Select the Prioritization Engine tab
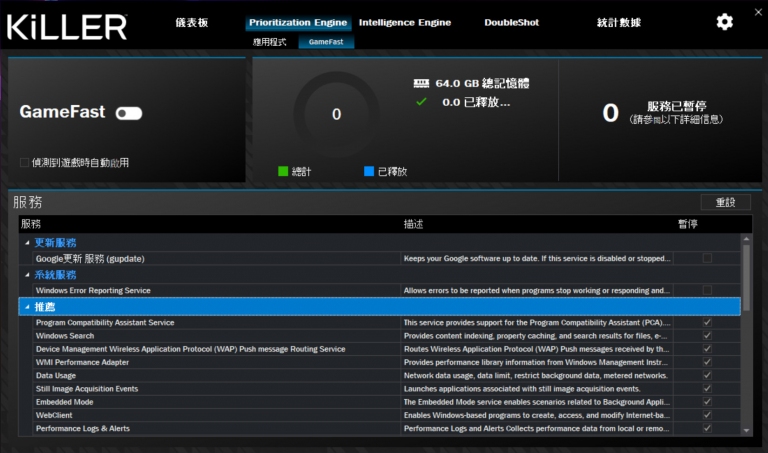This screenshot has height=453, width=768. [x=298, y=23]
